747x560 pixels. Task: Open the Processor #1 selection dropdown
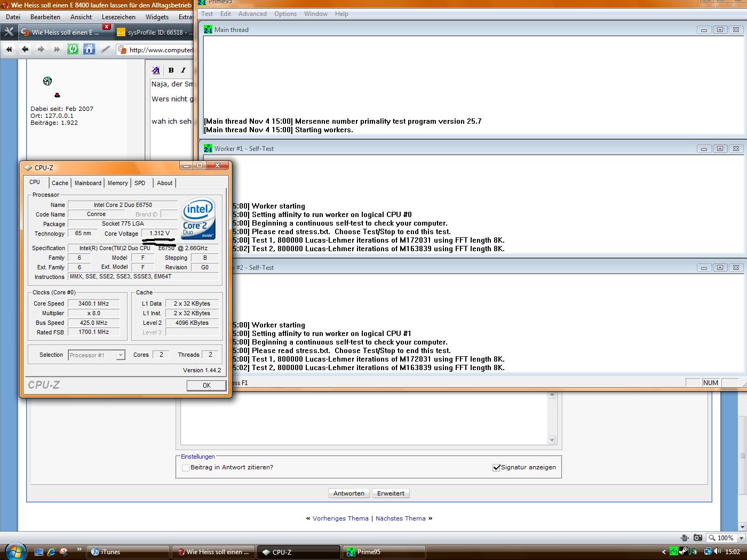pos(121,355)
